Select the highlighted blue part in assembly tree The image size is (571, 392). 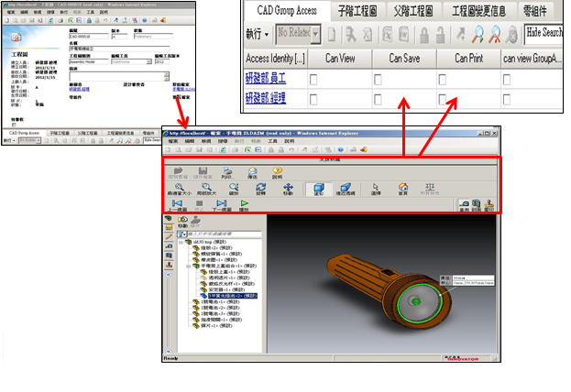[x=232, y=296]
